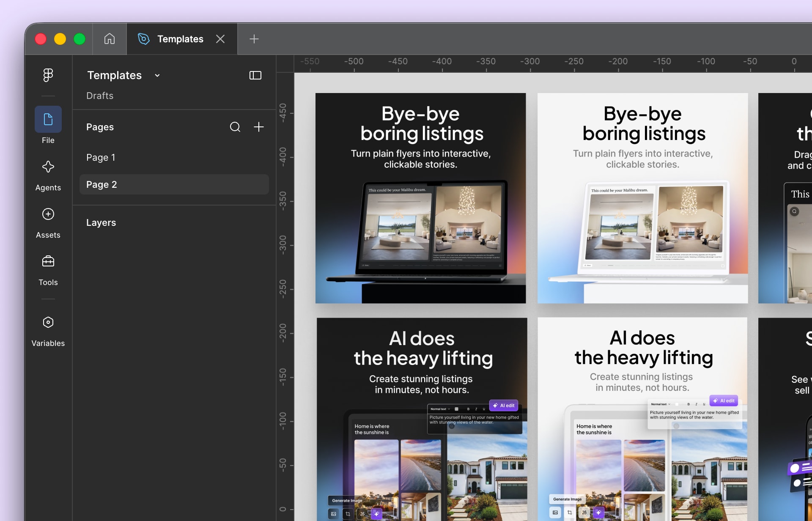The image size is (812, 521).
Task: Open the Variables panel
Action: coord(48,332)
